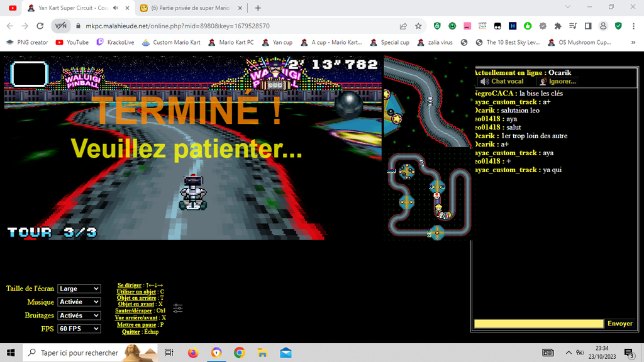Close the Partie privée tab
Image resolution: width=644 pixels, height=362 pixels.
[x=240, y=8]
